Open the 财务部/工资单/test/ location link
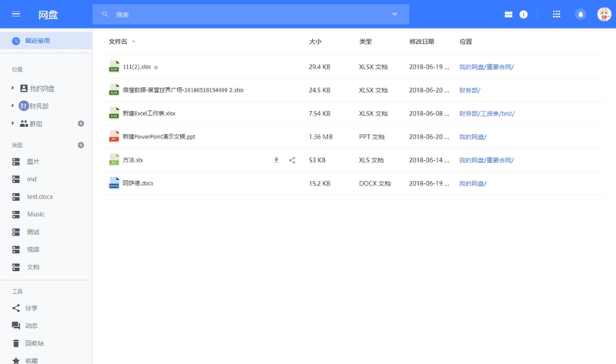The width and height of the screenshot is (616, 364). pyautogui.click(x=487, y=114)
